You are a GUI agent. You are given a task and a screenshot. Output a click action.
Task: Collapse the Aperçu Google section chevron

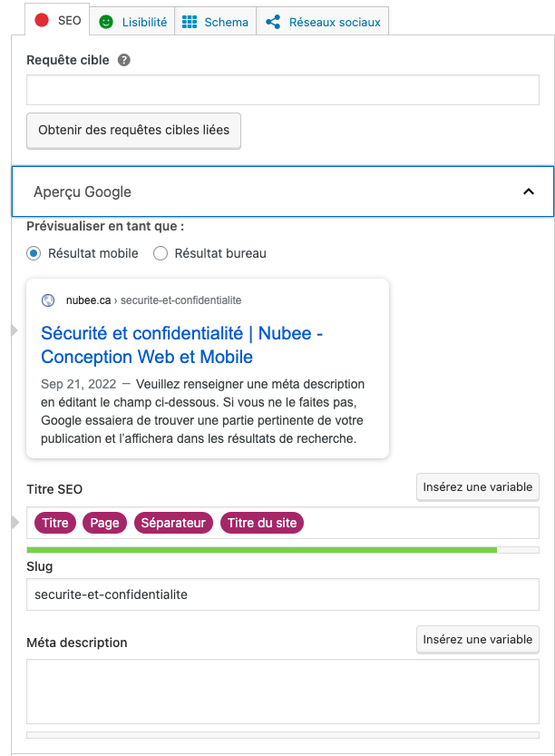[x=529, y=191]
